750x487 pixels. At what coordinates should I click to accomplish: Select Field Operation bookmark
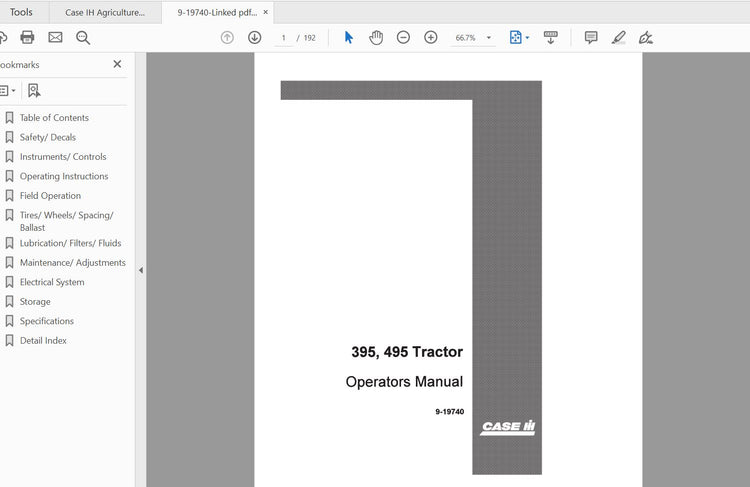pyautogui.click(x=50, y=196)
